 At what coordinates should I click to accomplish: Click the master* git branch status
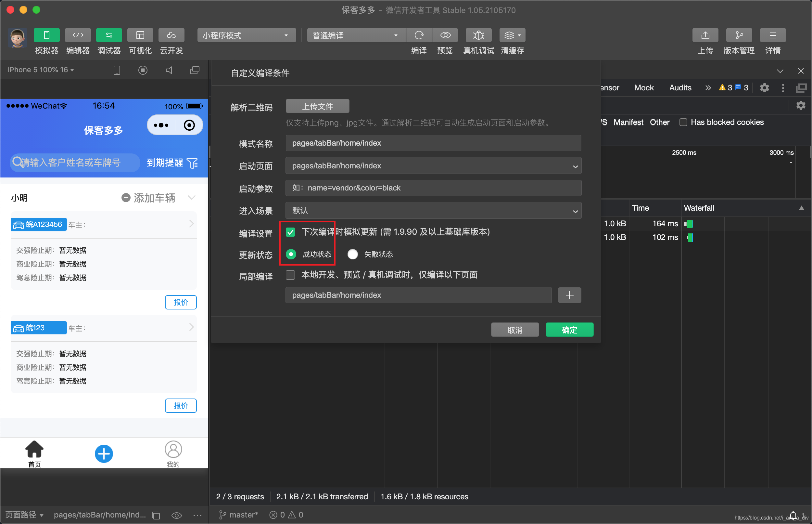pyautogui.click(x=239, y=515)
